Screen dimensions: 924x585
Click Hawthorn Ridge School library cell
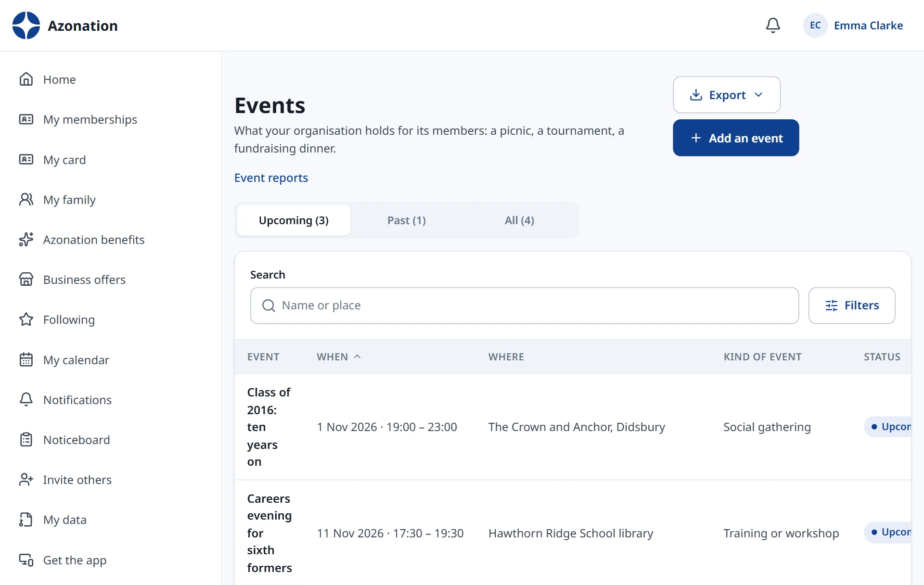[x=571, y=533]
